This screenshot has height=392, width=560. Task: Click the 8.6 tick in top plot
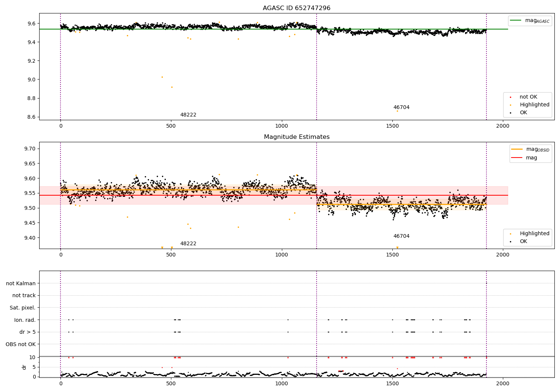(31, 117)
